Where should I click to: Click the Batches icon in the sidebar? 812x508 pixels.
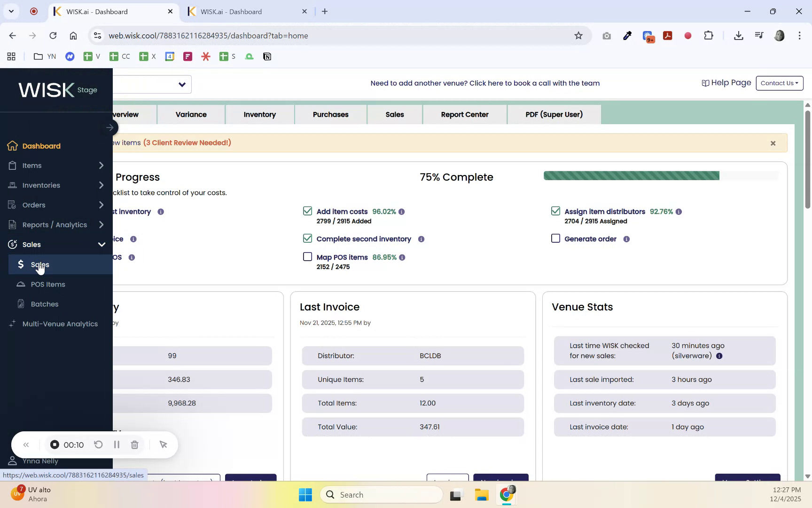[21, 304]
